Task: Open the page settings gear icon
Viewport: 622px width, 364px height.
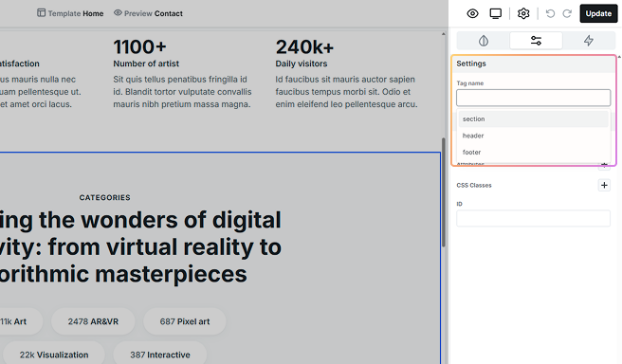Action: (x=523, y=13)
